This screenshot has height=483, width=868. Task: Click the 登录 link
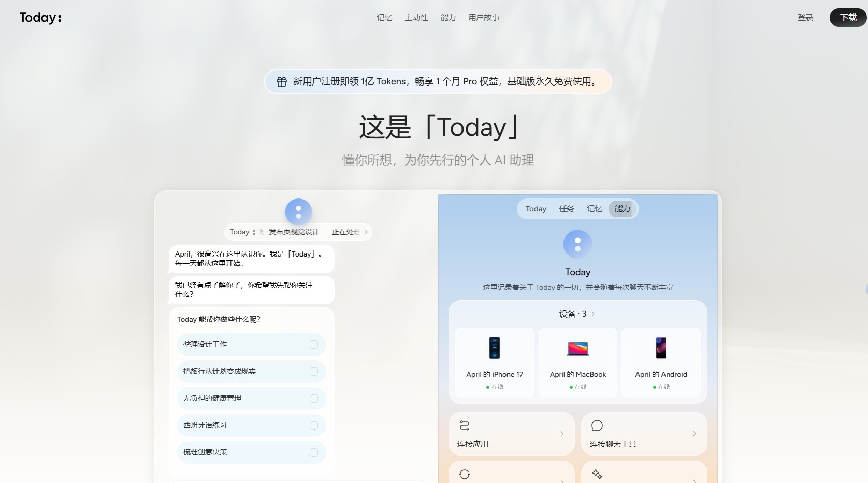805,18
